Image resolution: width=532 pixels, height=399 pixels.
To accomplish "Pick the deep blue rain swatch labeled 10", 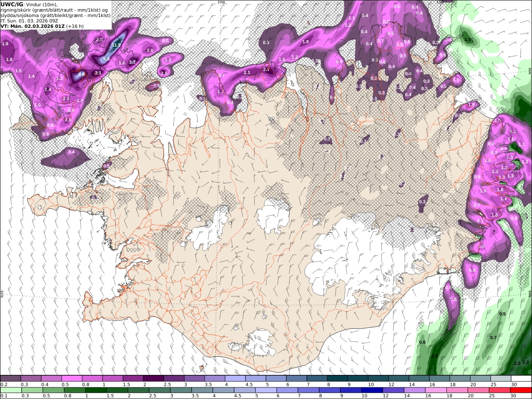I will (372, 390).
